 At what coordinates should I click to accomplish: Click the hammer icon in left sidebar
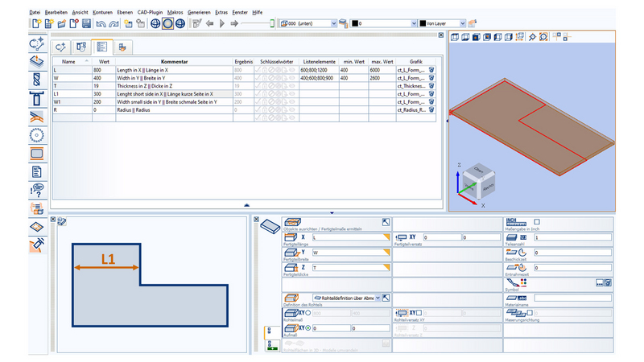[36, 245]
